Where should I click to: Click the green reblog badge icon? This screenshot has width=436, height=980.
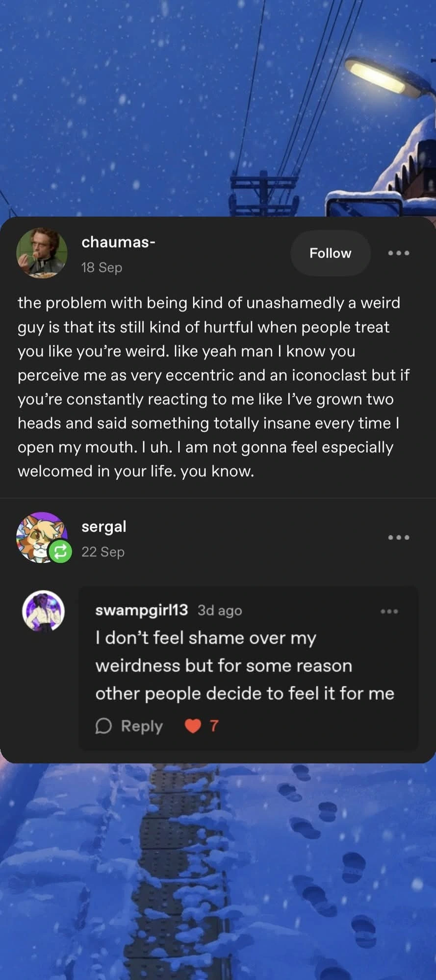click(x=60, y=552)
